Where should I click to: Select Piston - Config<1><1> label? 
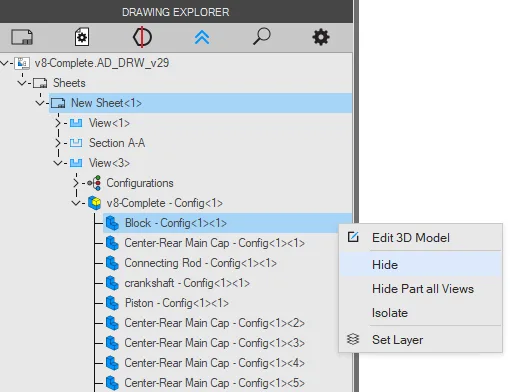(x=177, y=303)
